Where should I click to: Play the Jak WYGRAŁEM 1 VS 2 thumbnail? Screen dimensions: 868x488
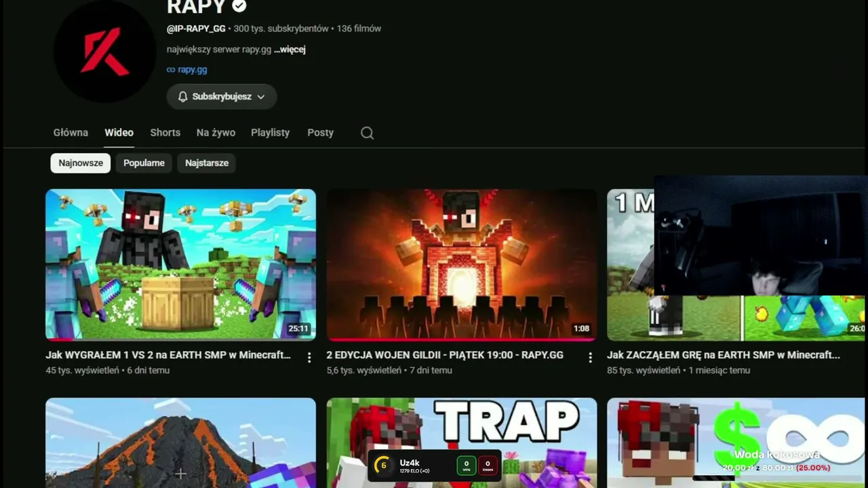pos(180,264)
